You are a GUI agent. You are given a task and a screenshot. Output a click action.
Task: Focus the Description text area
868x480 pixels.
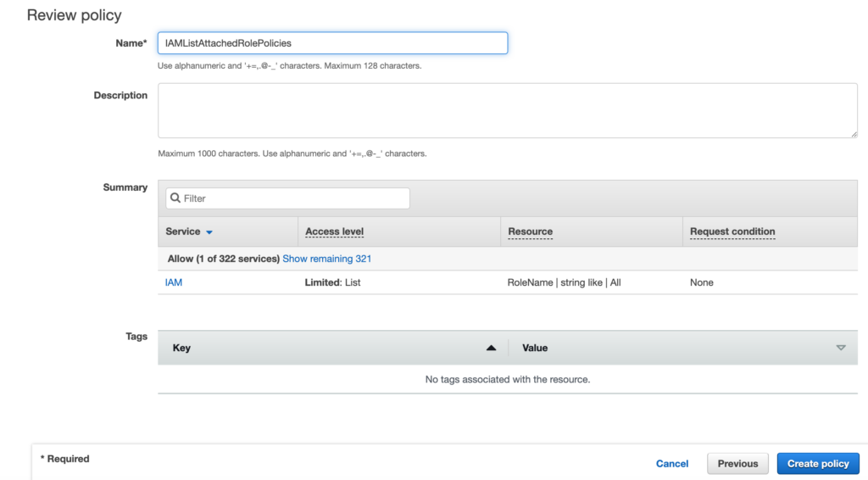pyautogui.click(x=507, y=110)
